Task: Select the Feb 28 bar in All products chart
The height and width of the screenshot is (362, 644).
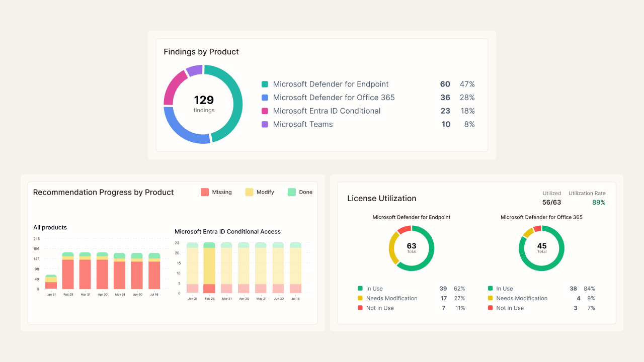Action: click(x=68, y=270)
